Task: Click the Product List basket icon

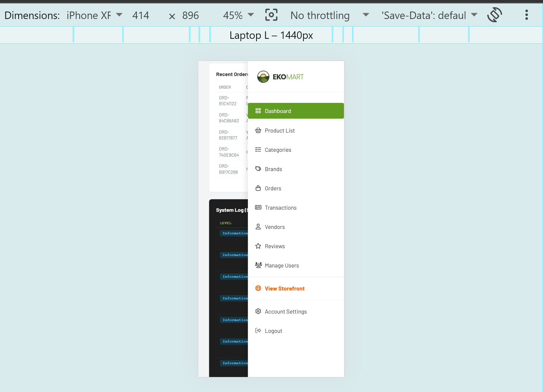Action: pos(258,130)
